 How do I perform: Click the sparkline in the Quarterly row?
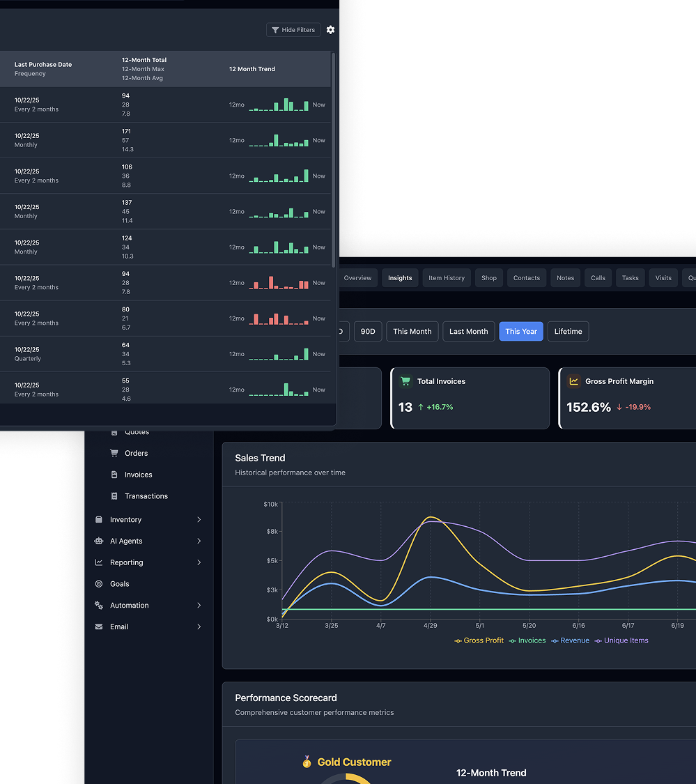tap(279, 354)
